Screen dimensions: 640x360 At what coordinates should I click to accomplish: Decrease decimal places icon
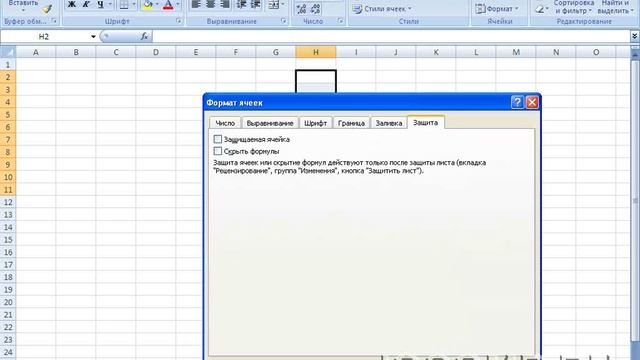pyautogui.click(x=316, y=9)
